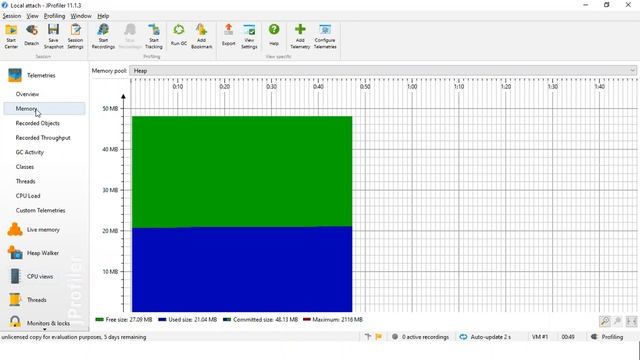Click the Committed size legend swatch
The height and width of the screenshot is (360, 640).
227,320
